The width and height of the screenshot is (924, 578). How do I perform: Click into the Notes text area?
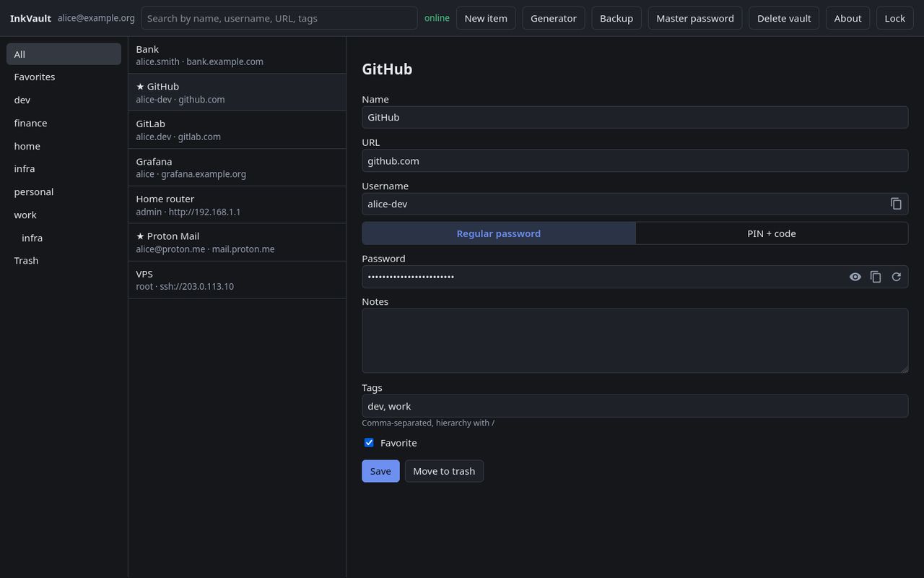tap(635, 341)
